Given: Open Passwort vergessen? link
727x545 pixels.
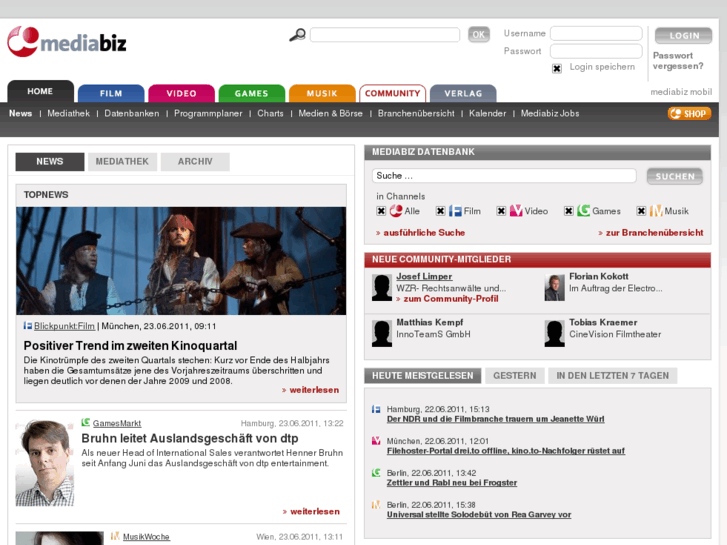Looking at the screenshot, I should tap(678, 61).
